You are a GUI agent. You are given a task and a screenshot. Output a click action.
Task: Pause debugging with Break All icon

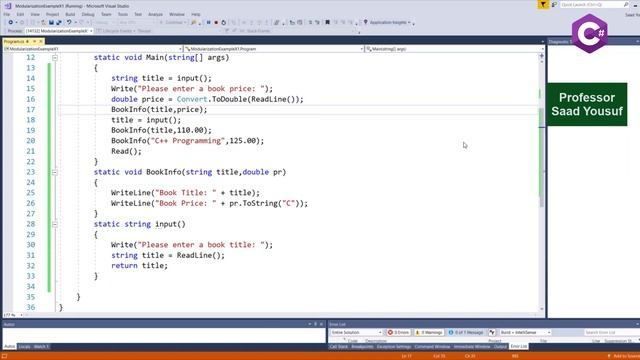(209, 22)
